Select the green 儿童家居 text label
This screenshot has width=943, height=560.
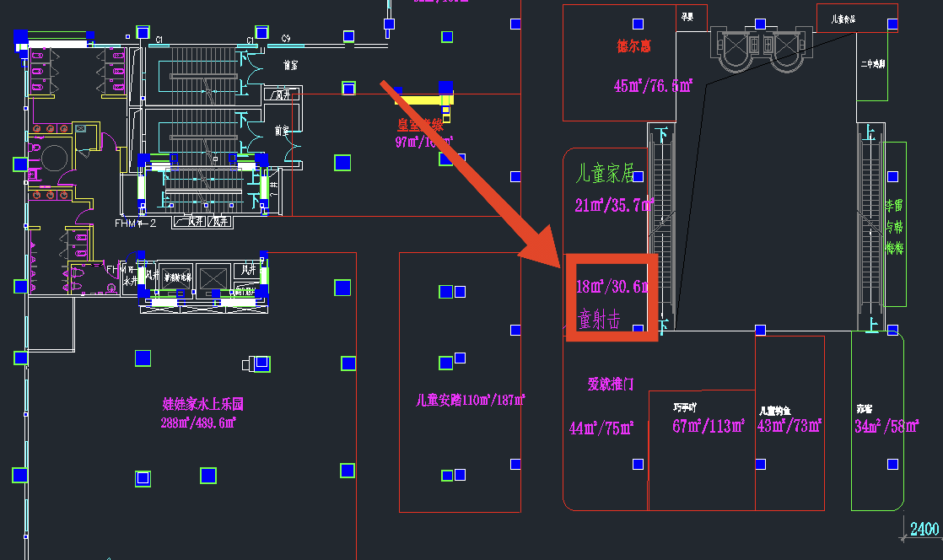602,175
